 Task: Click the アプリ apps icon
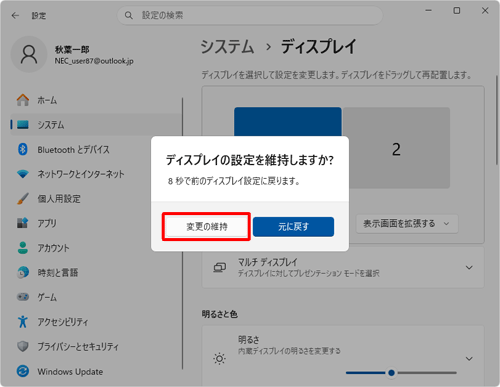click(x=23, y=223)
